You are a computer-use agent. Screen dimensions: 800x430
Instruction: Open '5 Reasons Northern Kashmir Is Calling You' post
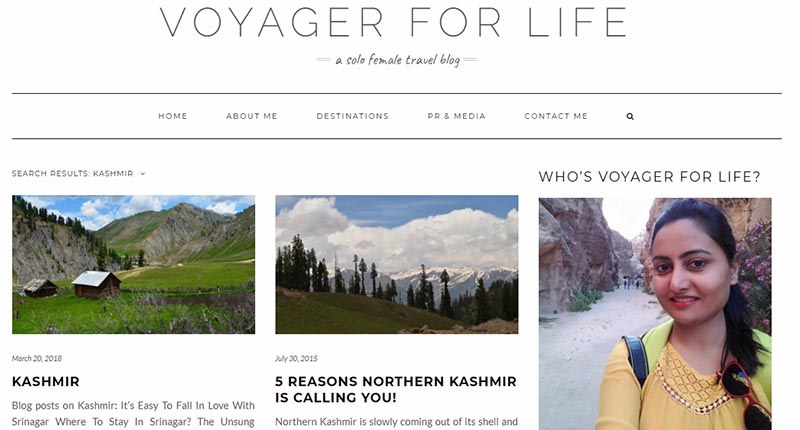pos(396,389)
